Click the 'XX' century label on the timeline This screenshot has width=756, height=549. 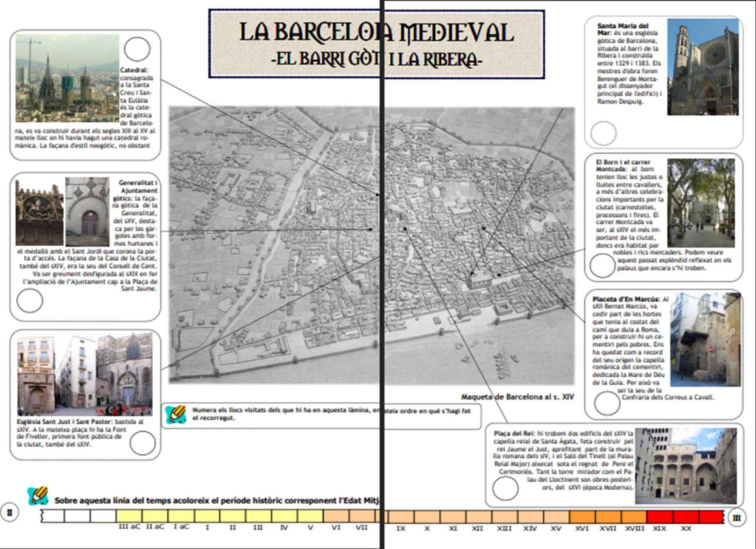686,528
